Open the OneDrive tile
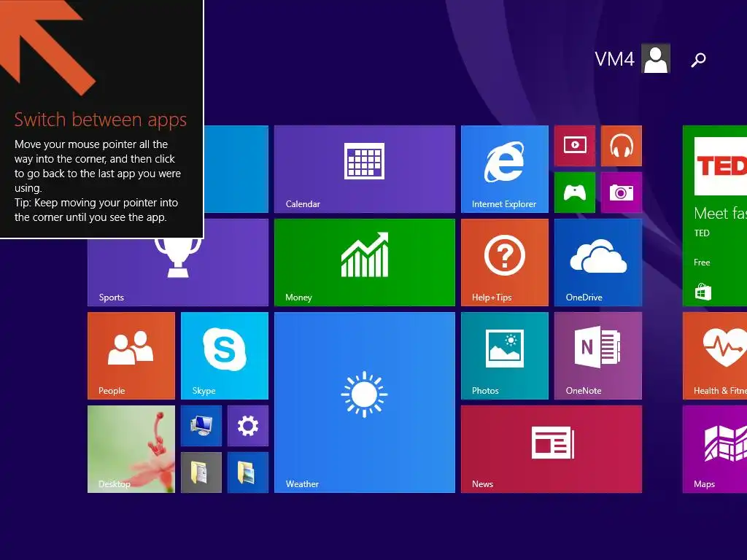 pyautogui.click(x=598, y=262)
